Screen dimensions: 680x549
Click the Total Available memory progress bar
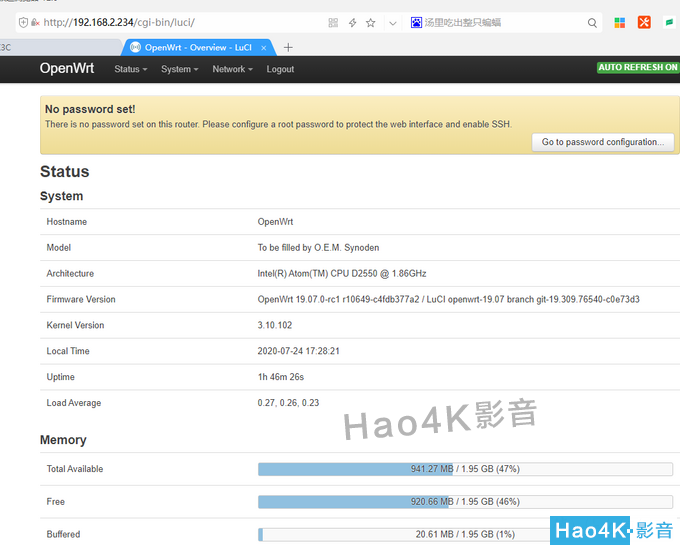(x=465, y=469)
